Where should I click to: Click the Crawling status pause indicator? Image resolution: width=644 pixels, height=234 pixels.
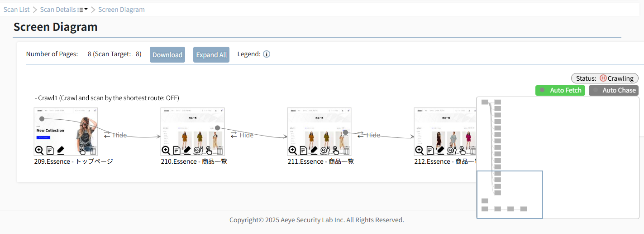pyautogui.click(x=603, y=78)
